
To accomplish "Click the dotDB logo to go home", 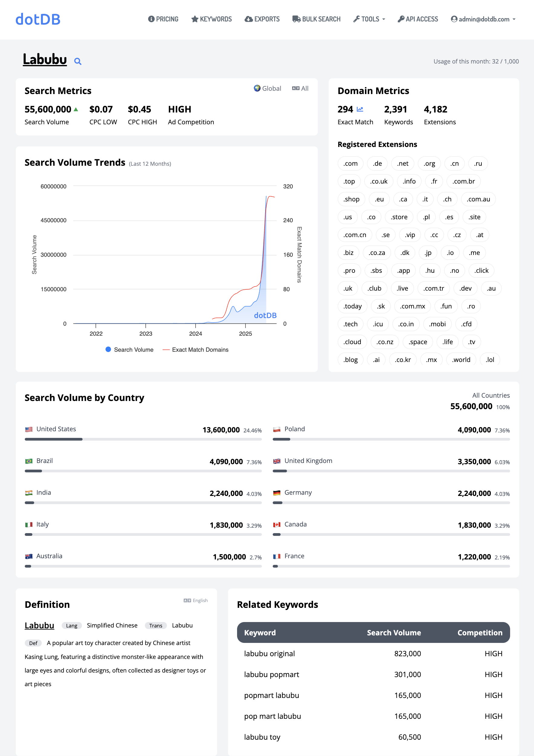I will (x=37, y=19).
